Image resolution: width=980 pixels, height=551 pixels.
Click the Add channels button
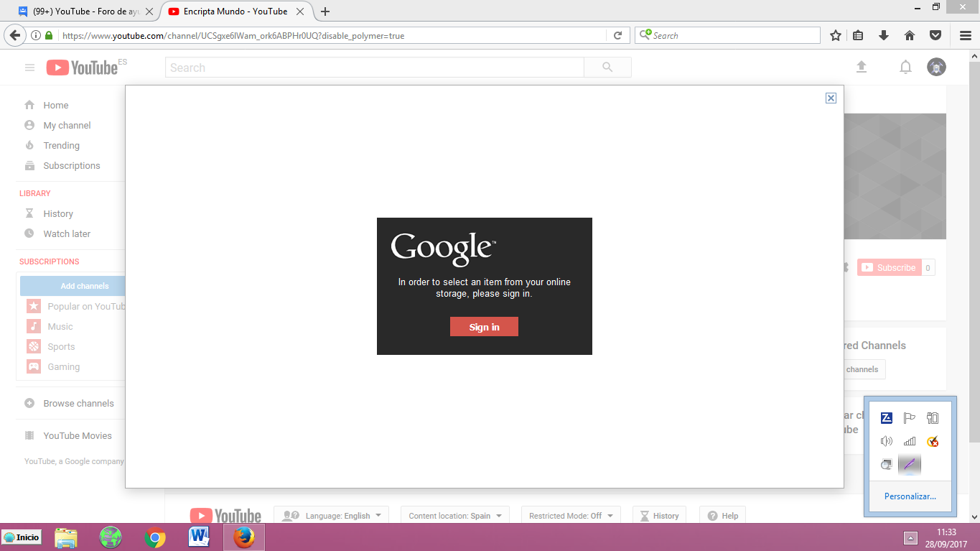[73, 286]
